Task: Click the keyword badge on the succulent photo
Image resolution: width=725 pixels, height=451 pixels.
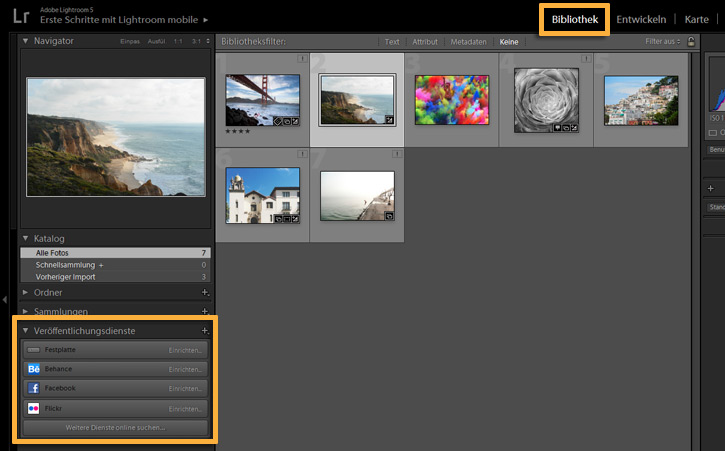Action: pyautogui.click(x=557, y=128)
